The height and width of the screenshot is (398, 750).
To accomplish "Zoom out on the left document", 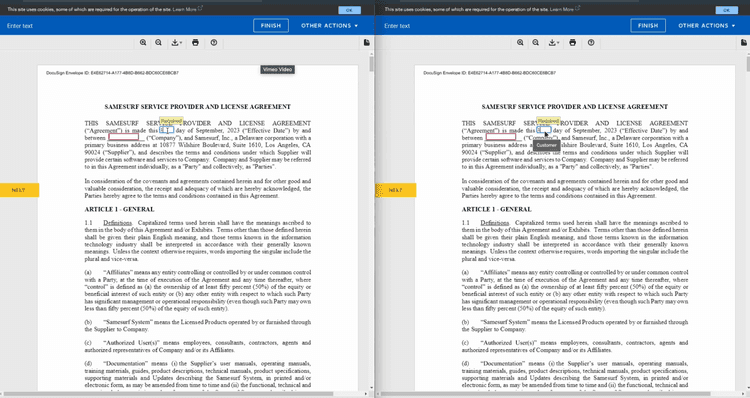I will [158, 43].
